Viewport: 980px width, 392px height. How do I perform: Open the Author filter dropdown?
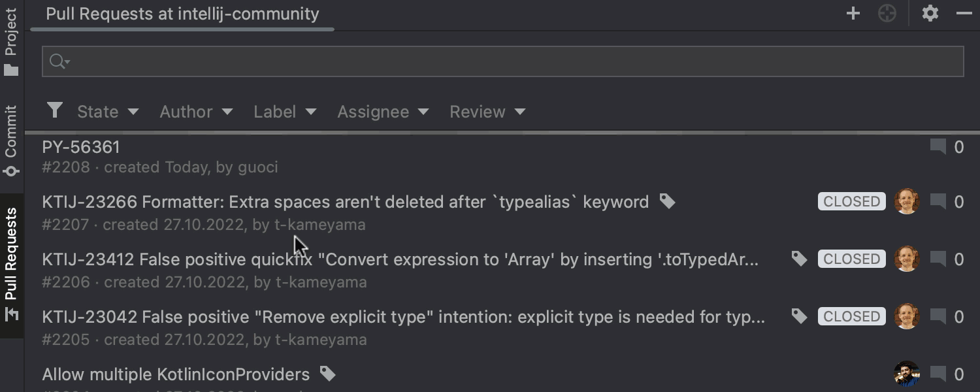[196, 112]
